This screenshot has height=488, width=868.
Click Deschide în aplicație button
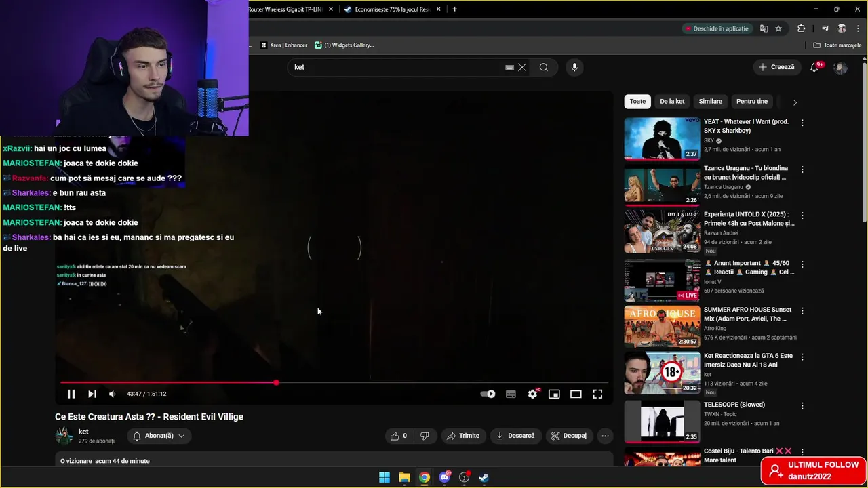point(717,28)
